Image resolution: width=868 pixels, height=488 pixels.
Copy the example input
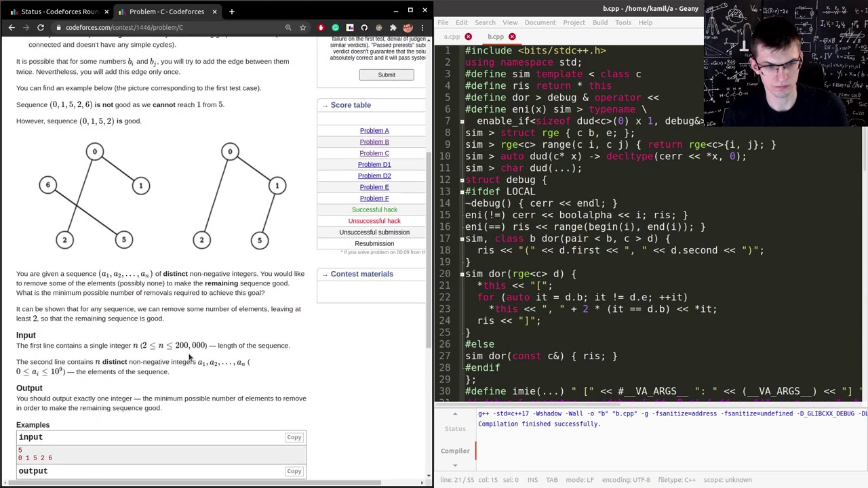[294, 437]
